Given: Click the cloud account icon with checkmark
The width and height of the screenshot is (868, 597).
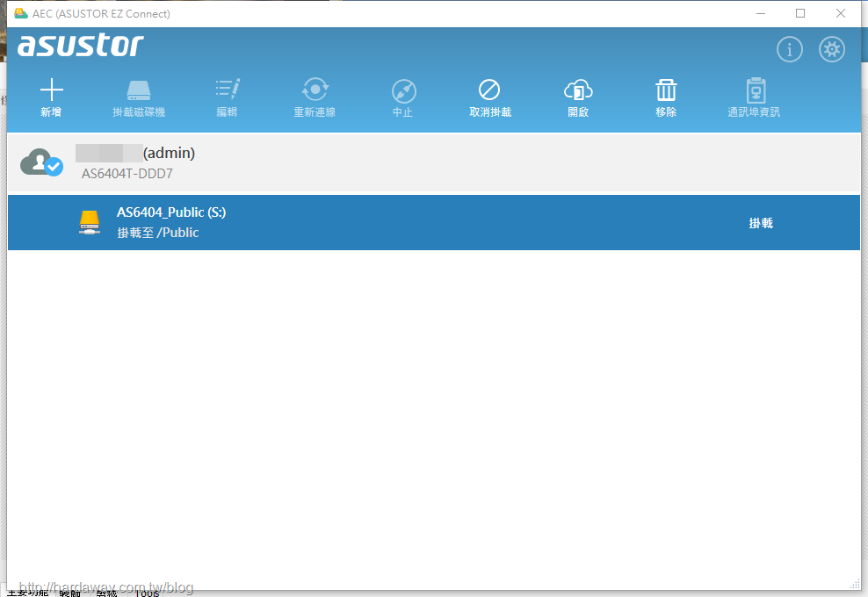Looking at the screenshot, I should tap(41, 162).
